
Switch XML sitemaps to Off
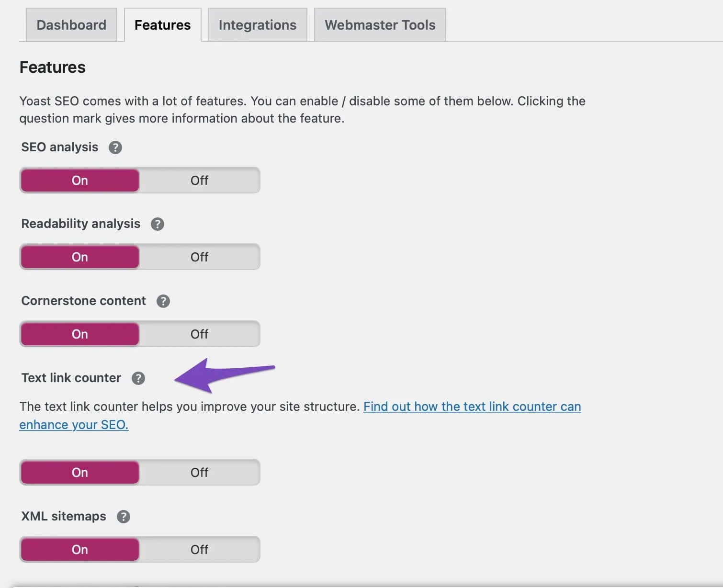pyautogui.click(x=199, y=550)
